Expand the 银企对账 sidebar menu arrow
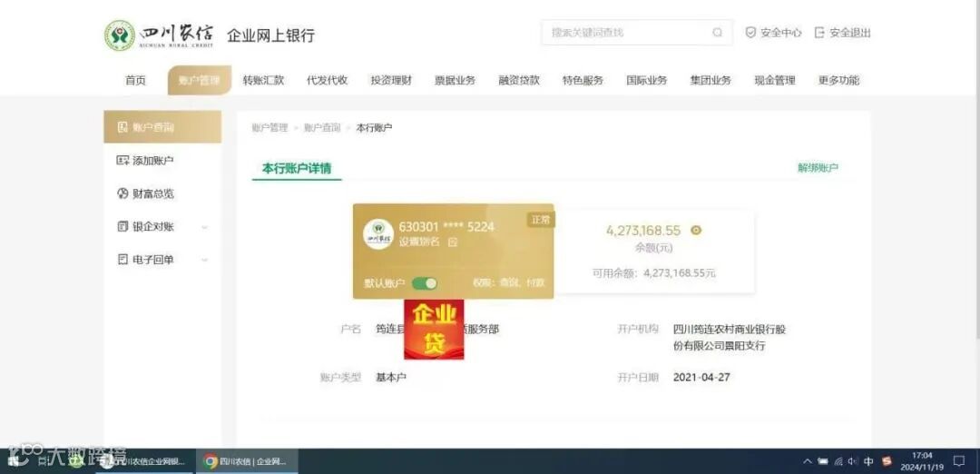This screenshot has height=474, width=980. tap(204, 227)
